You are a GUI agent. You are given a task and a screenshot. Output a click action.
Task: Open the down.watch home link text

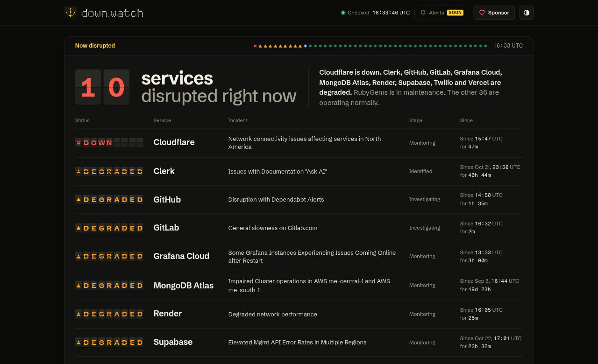click(x=112, y=13)
